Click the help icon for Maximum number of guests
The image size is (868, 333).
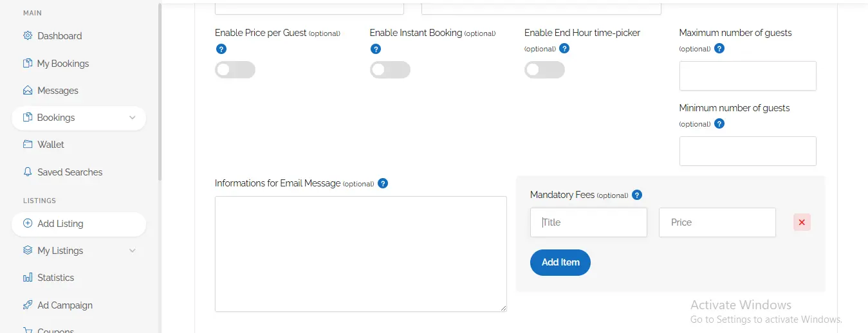(x=719, y=48)
